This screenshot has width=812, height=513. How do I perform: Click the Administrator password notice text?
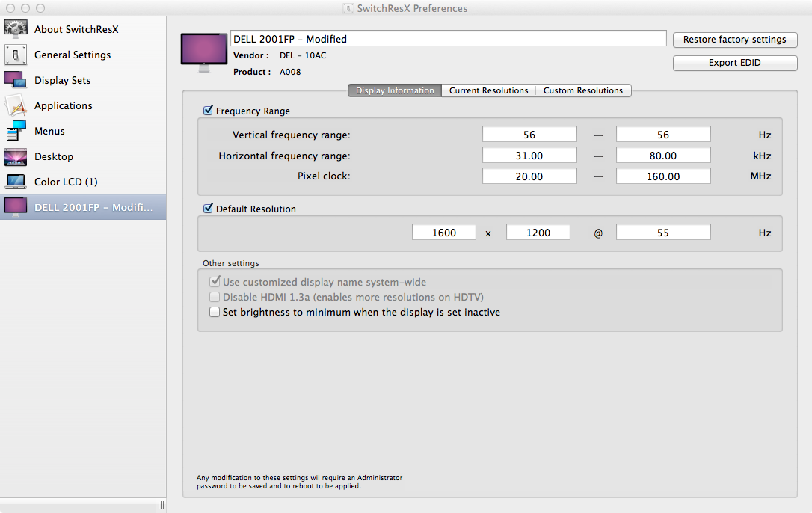(x=299, y=482)
